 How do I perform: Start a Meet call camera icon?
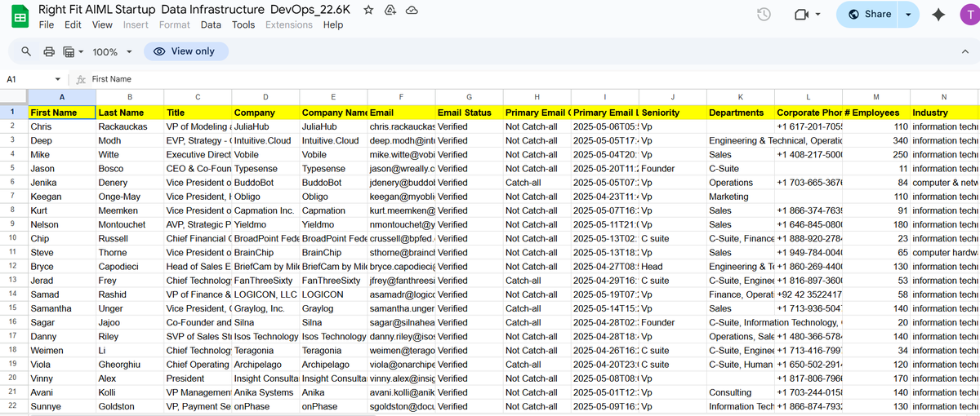point(801,15)
